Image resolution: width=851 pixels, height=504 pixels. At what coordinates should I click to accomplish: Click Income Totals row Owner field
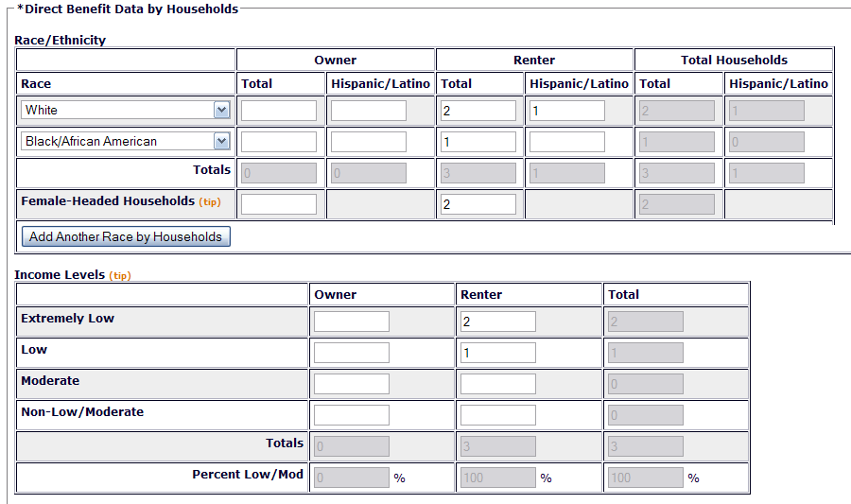click(x=352, y=446)
